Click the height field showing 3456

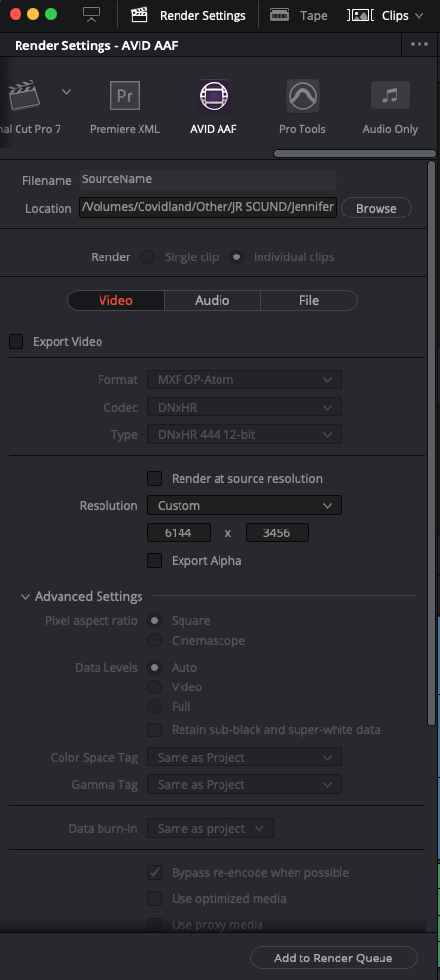point(277,532)
